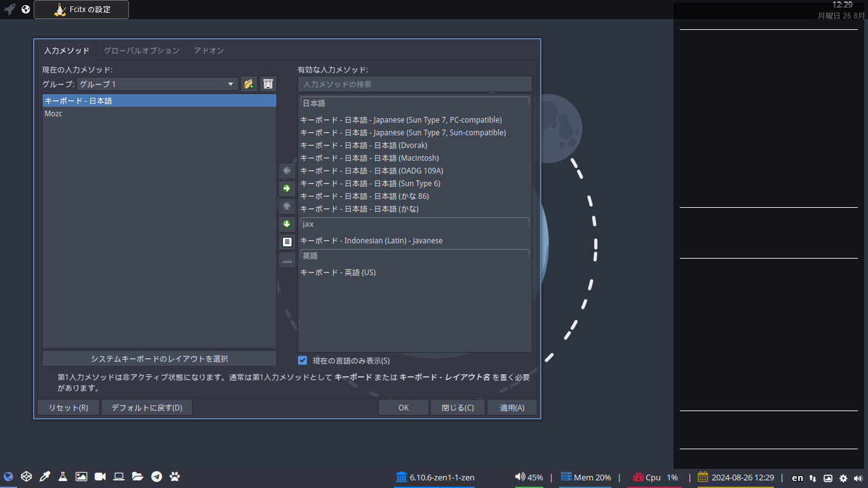The image size is (868, 488).
Task: Launch the color picker eyedropper icon
Action: point(45,477)
